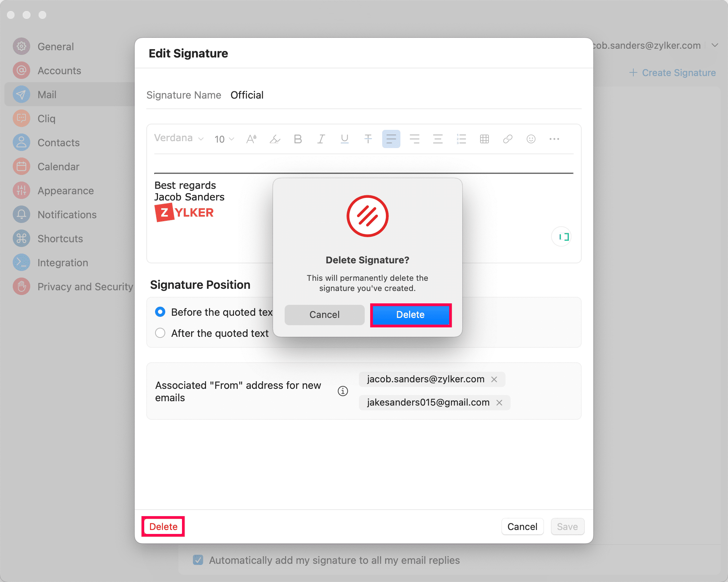This screenshot has height=582, width=728.
Task: Open the Verdana font family dropdown
Action: click(178, 138)
